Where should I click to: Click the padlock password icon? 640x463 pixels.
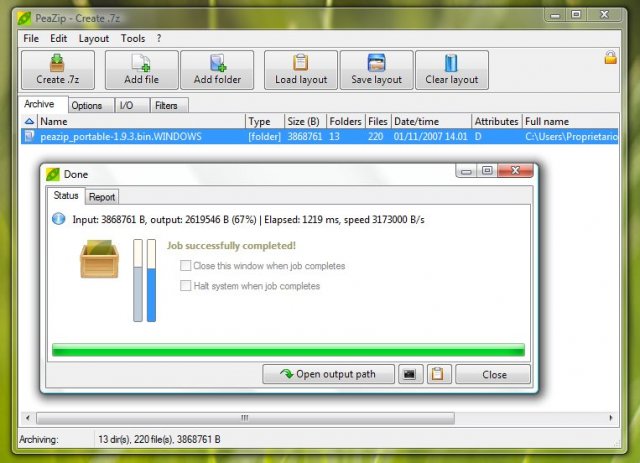pyautogui.click(x=611, y=58)
